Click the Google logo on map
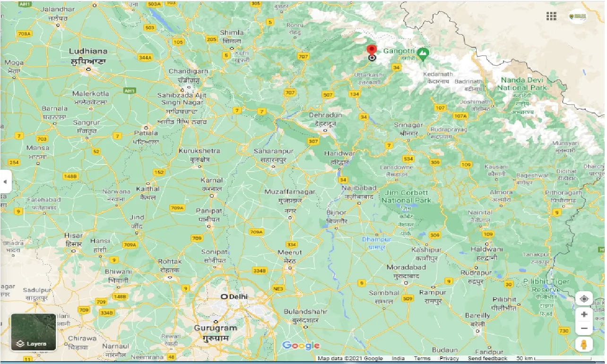The image size is (607, 364). pyautogui.click(x=301, y=346)
